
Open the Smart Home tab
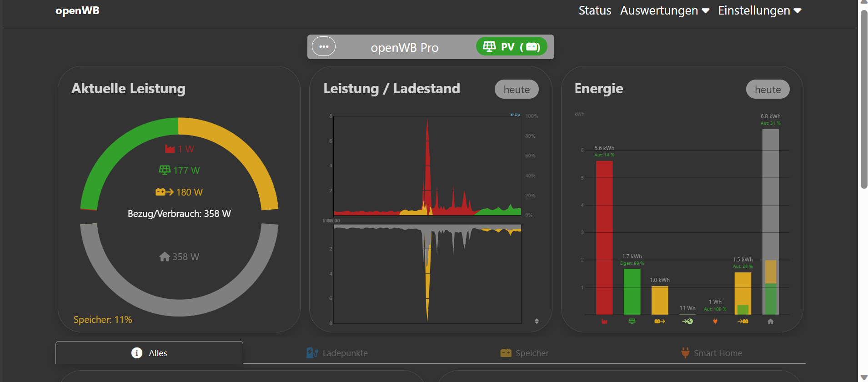(712, 353)
